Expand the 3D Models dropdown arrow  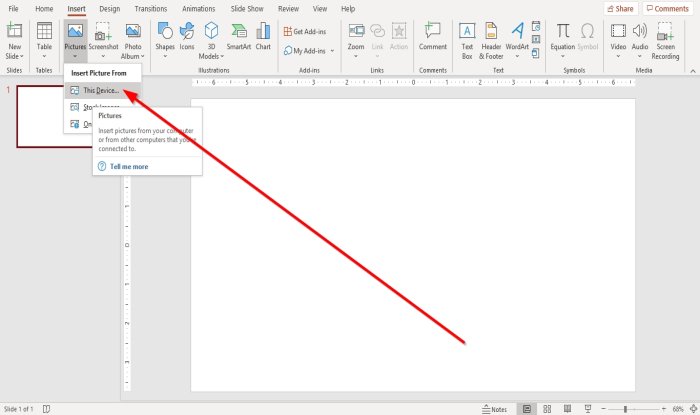pyautogui.click(x=222, y=57)
